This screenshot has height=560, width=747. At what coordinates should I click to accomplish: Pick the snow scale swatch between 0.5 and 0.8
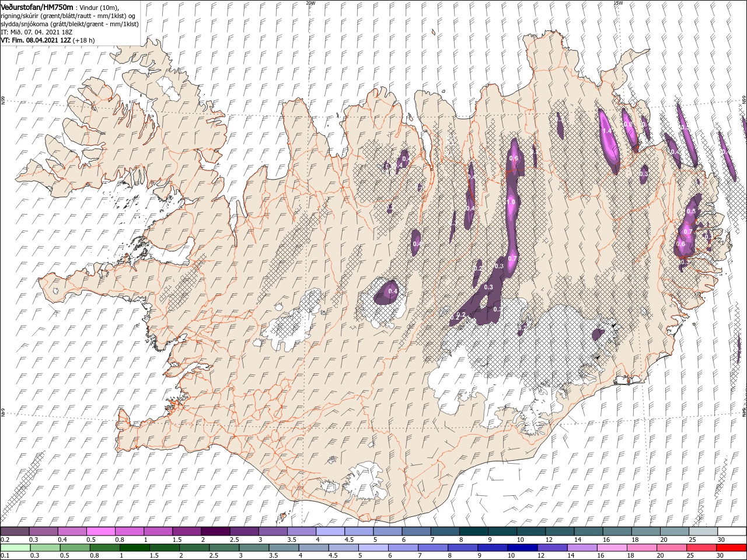coord(100,531)
